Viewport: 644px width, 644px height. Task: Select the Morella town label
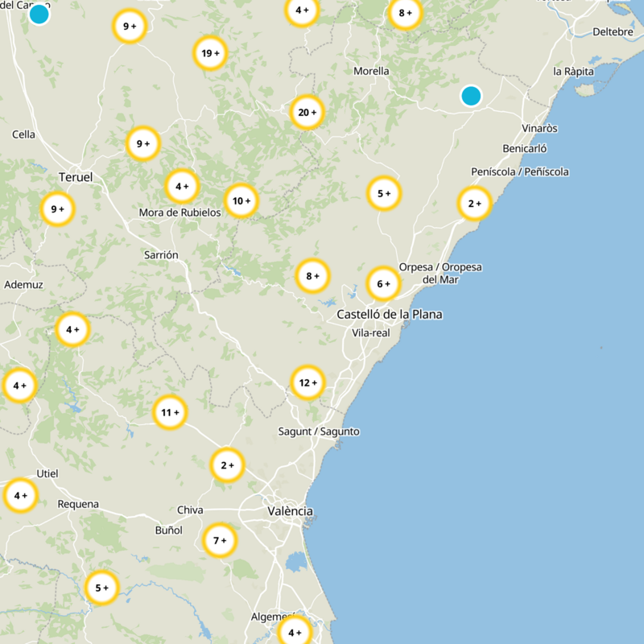[371, 71]
